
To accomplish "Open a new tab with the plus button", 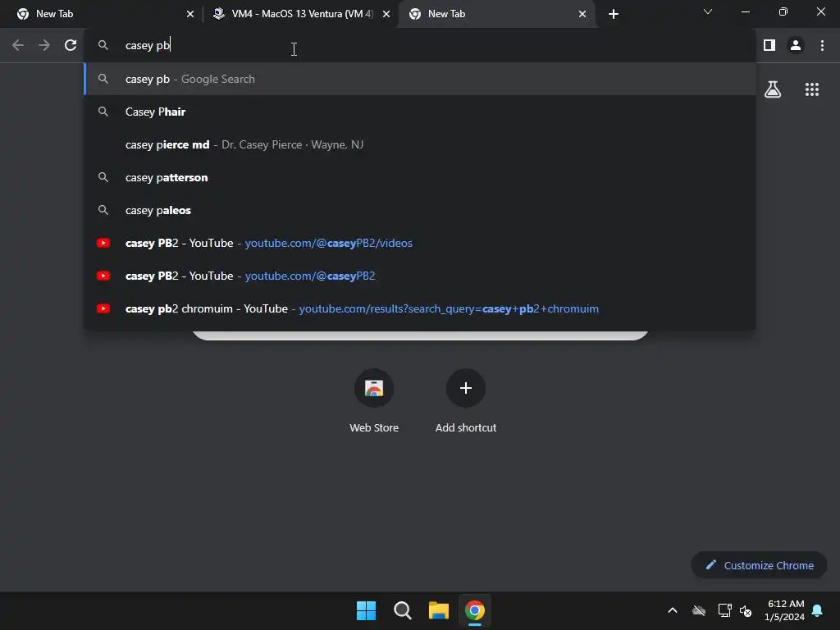I will click(x=614, y=14).
